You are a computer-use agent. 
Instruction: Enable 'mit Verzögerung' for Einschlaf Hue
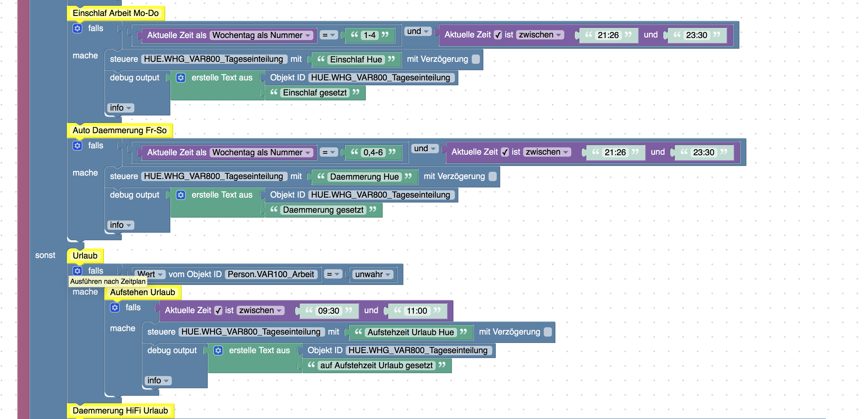pos(475,59)
